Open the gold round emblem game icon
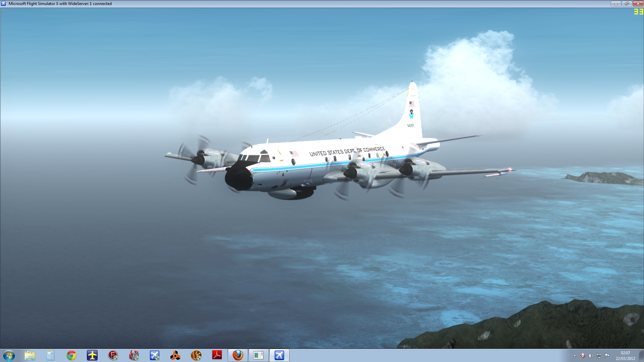 click(196, 355)
